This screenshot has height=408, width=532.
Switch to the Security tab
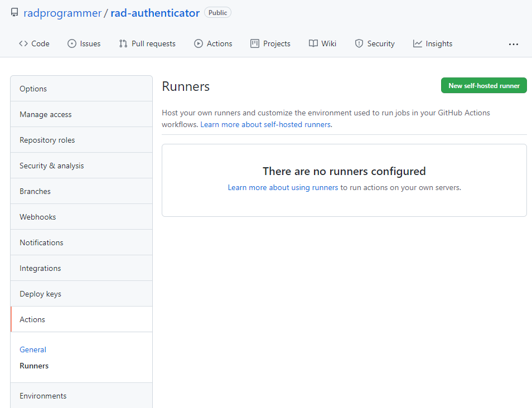coord(375,43)
